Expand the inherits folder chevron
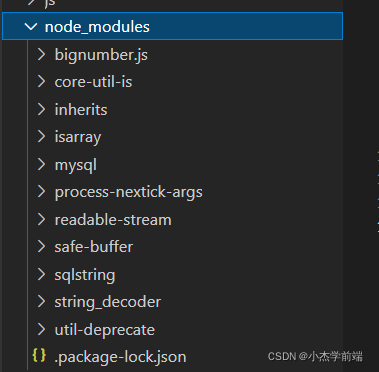The height and width of the screenshot is (372, 379). point(41,109)
